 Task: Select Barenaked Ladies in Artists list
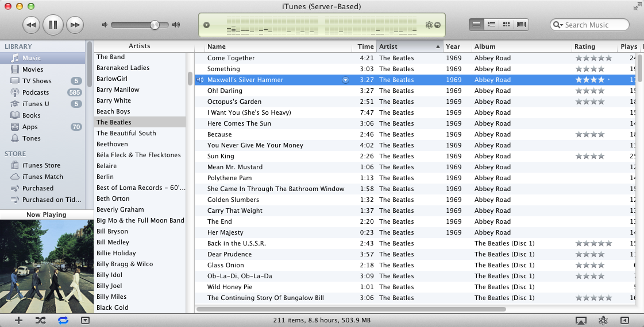140,68
